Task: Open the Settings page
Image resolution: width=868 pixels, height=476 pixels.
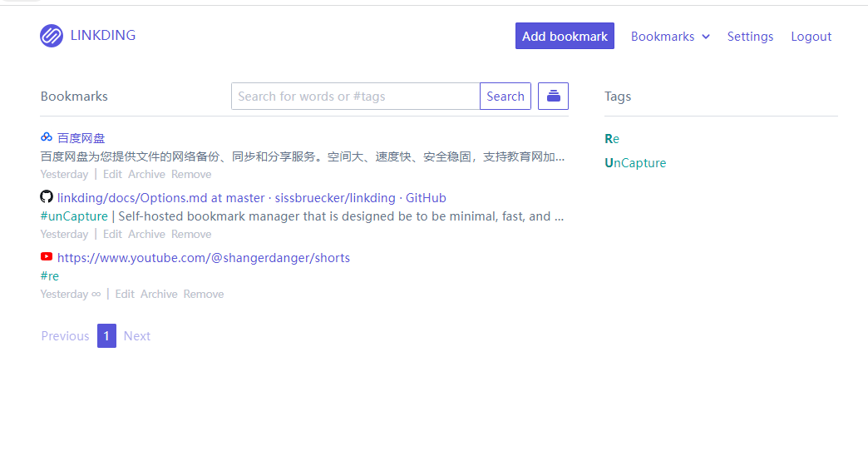Action: tap(750, 37)
